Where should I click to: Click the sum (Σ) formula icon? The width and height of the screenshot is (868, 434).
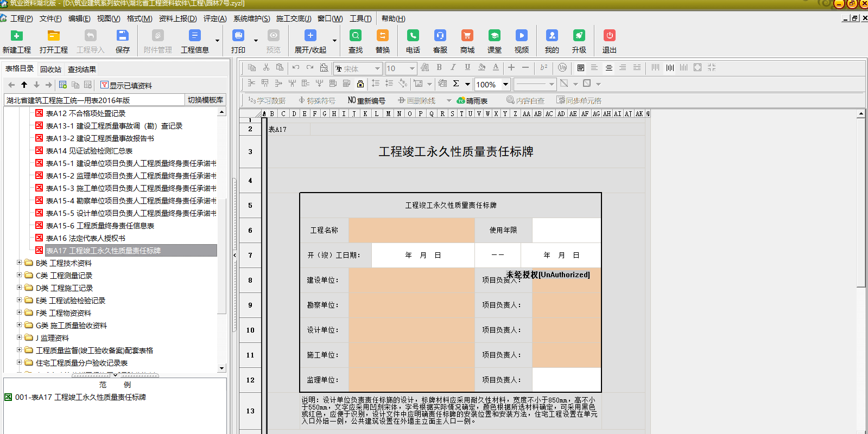tap(456, 84)
